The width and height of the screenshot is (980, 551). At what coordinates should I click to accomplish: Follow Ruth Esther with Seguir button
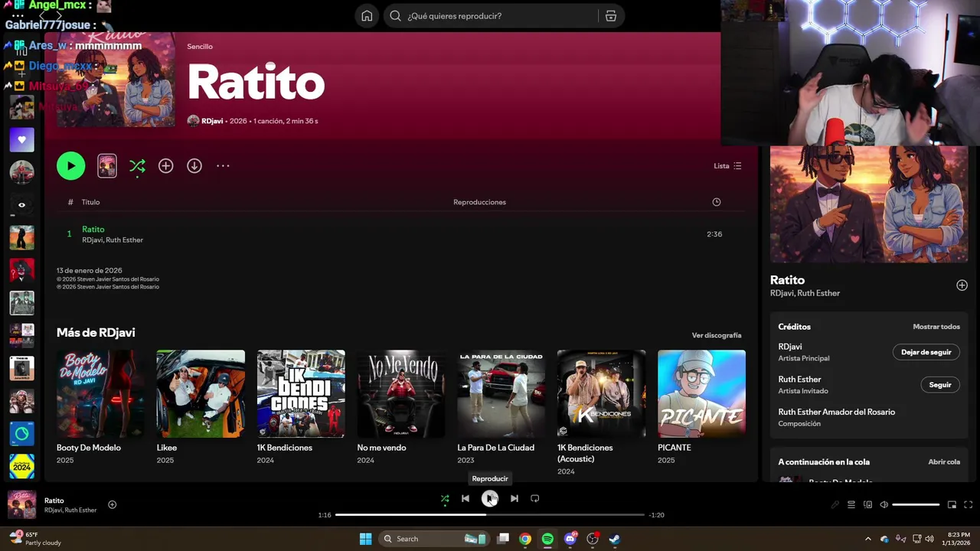pos(940,385)
